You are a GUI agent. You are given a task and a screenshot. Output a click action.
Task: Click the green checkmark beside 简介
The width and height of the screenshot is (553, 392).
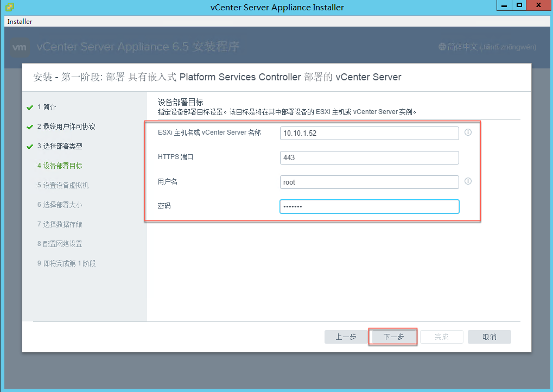pos(30,108)
